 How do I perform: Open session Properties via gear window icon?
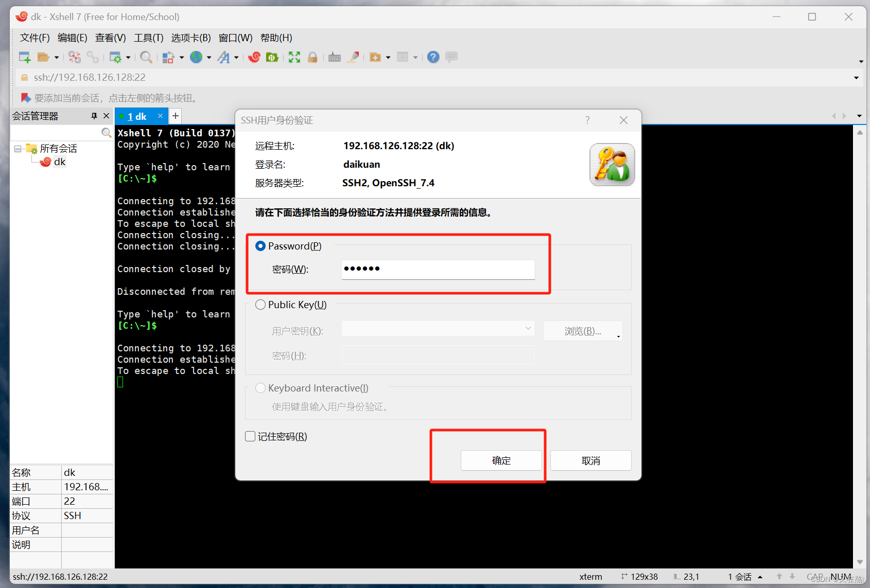pyautogui.click(x=115, y=57)
